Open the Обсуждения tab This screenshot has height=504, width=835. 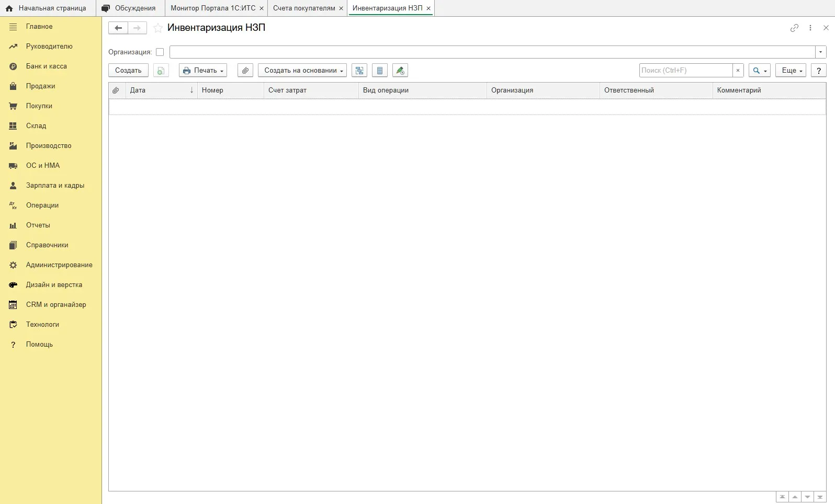tap(130, 8)
